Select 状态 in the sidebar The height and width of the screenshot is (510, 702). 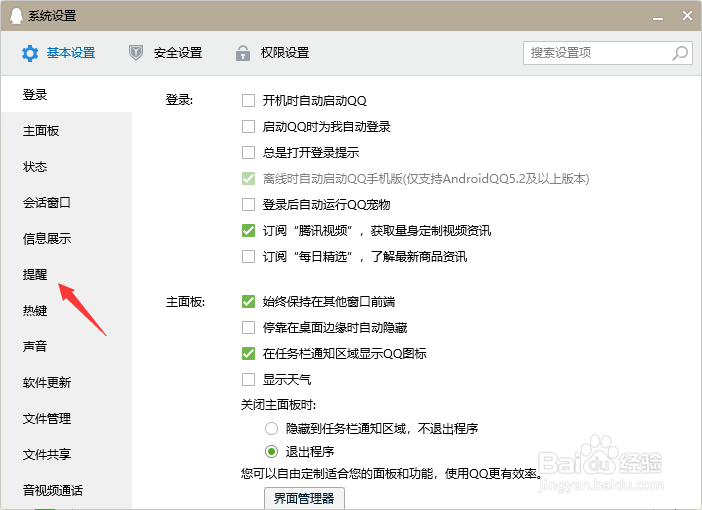[x=66, y=167]
